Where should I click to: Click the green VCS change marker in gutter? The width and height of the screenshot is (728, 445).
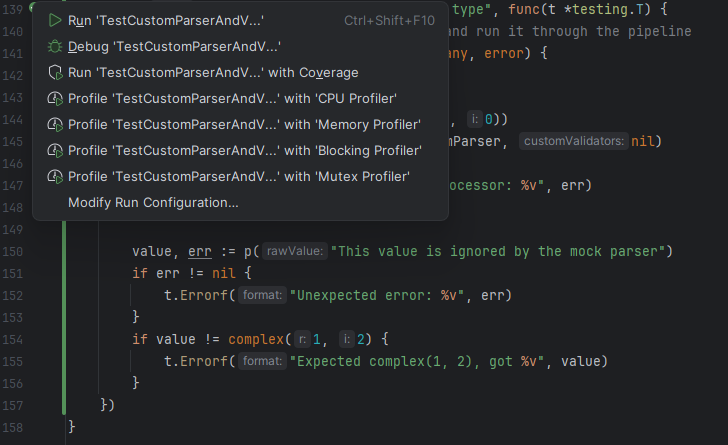pos(66,320)
